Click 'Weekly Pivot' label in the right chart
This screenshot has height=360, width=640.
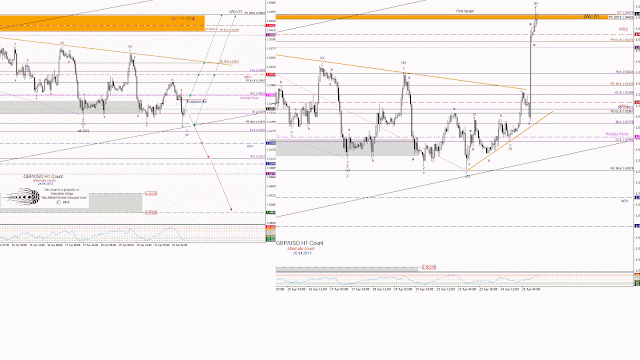(x=617, y=134)
